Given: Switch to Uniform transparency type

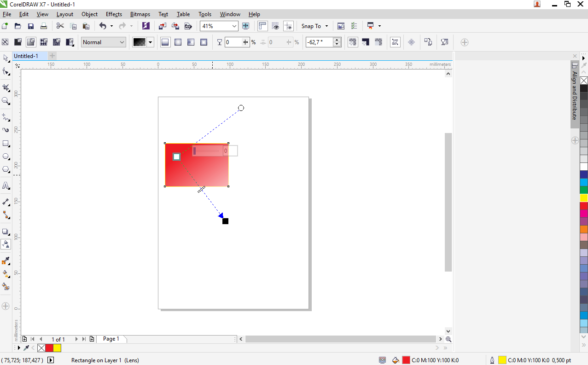Looking at the screenshot, I should (x=18, y=42).
